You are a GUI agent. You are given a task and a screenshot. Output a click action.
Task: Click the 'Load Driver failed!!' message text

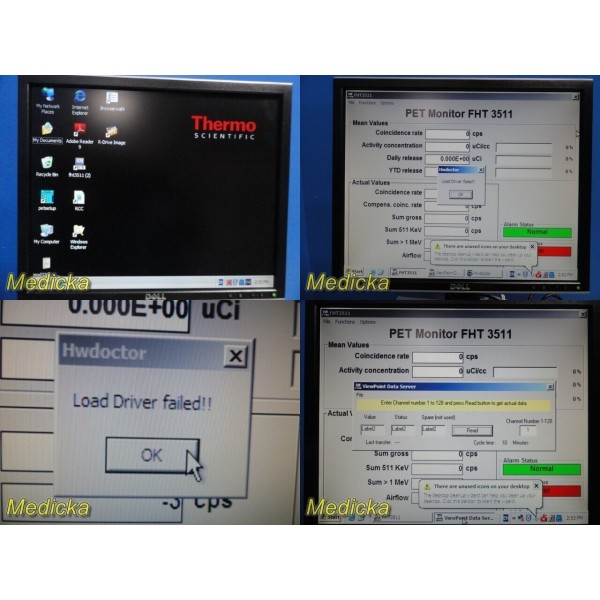[142, 402]
